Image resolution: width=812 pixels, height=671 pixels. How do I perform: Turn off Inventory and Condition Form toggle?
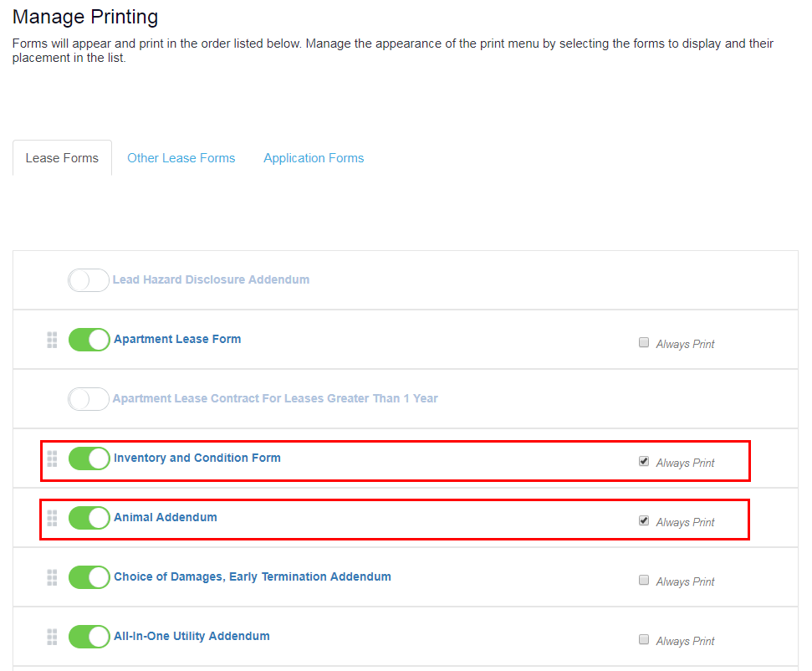click(89, 458)
